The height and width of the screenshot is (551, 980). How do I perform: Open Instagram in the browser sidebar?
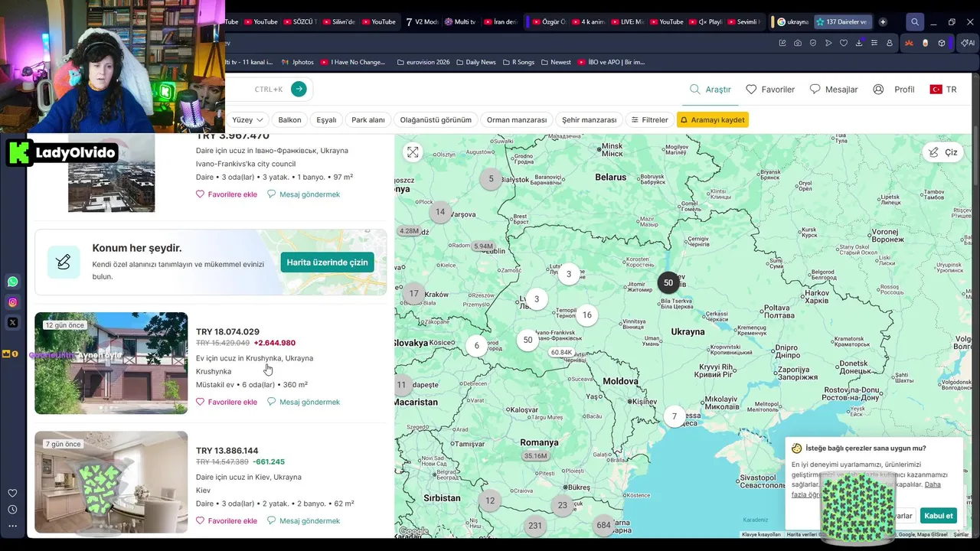(x=13, y=302)
